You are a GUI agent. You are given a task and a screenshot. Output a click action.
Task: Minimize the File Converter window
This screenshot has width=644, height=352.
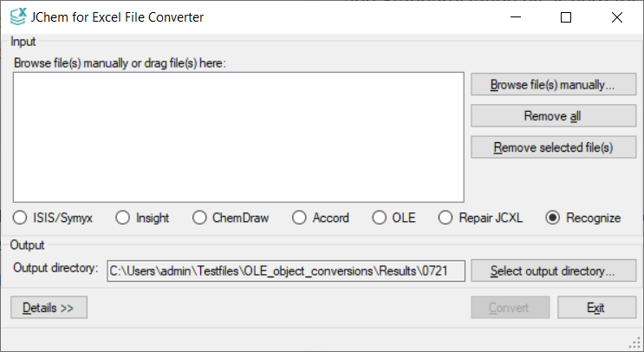[x=515, y=17]
